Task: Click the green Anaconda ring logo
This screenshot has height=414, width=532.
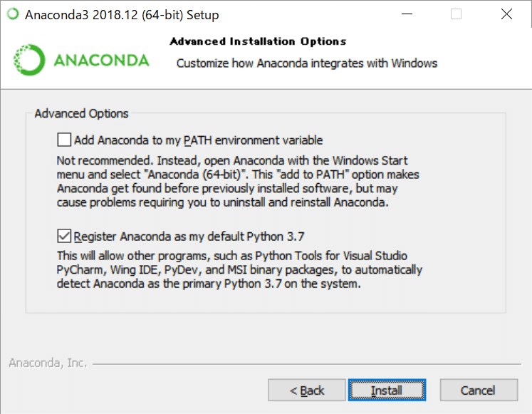Action: coord(28,60)
